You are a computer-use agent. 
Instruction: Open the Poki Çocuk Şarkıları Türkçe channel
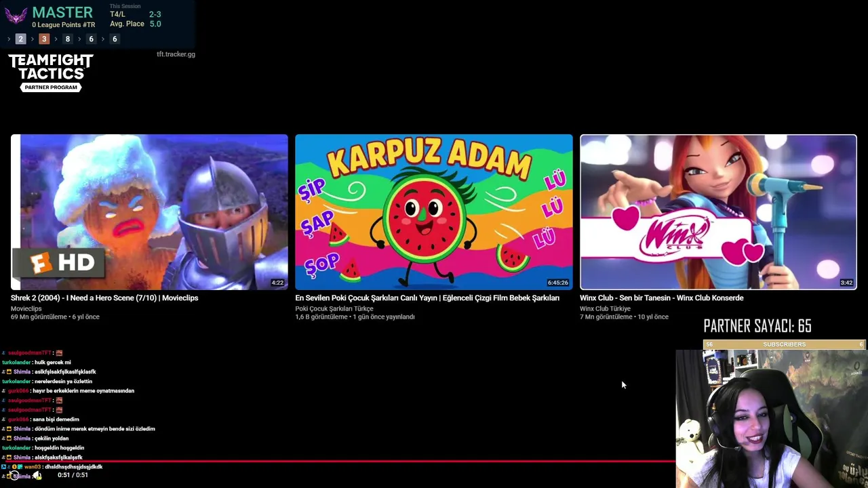[334, 309]
